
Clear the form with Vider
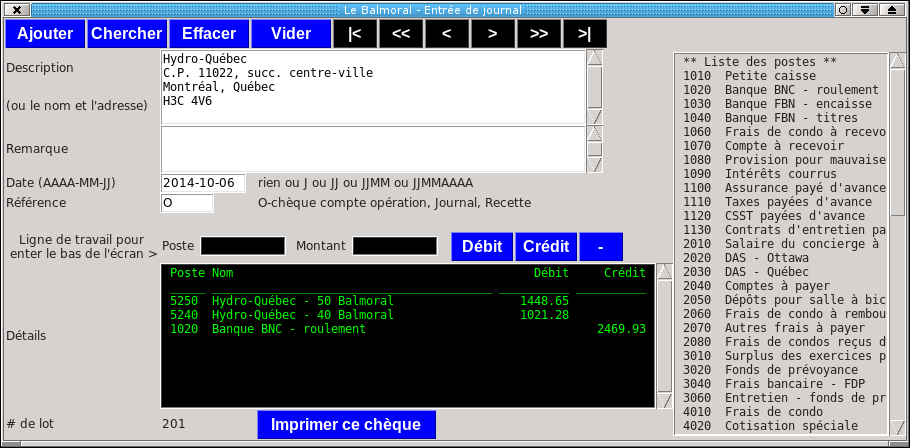click(291, 34)
